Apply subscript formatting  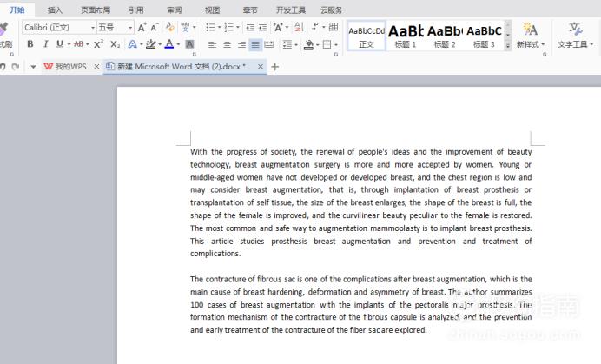(115, 44)
